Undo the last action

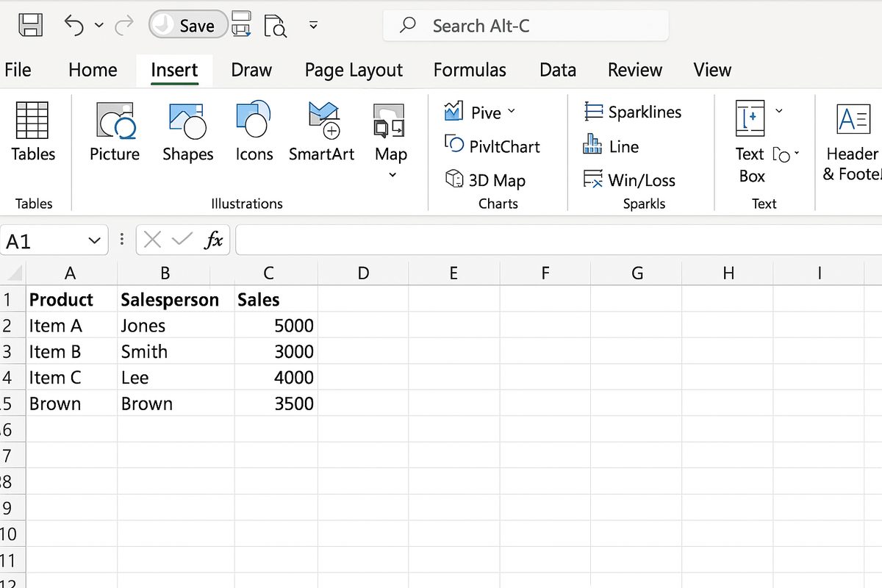pyautogui.click(x=73, y=25)
